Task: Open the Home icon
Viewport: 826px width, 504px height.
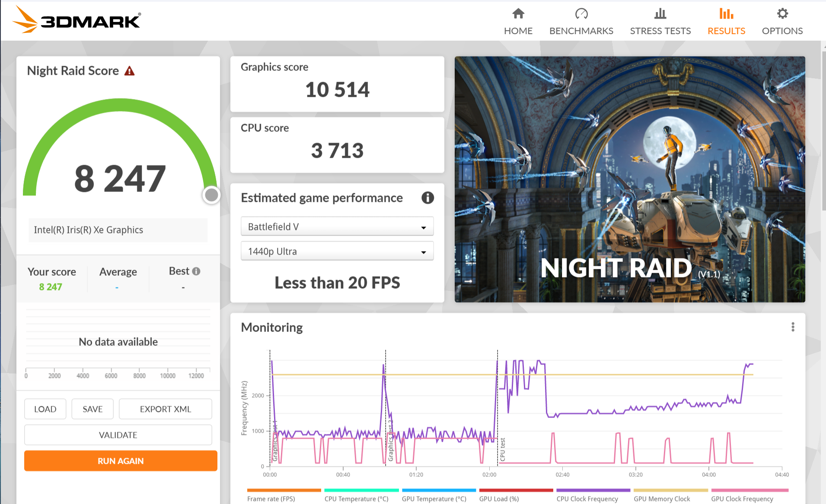Action: (x=518, y=13)
